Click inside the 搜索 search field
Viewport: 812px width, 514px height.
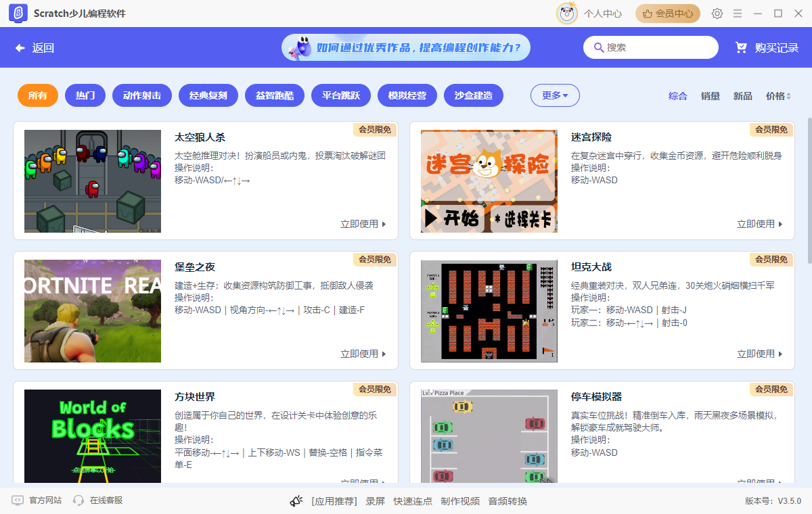(651, 47)
